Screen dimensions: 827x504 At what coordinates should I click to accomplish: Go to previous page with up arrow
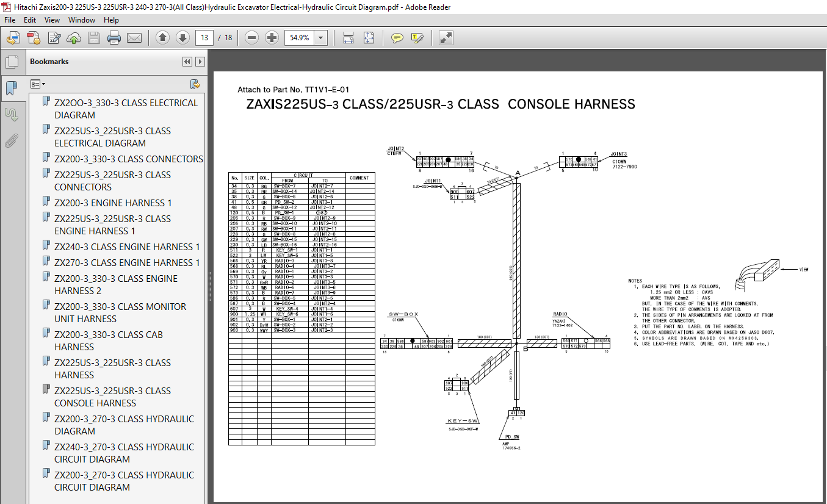(162, 38)
